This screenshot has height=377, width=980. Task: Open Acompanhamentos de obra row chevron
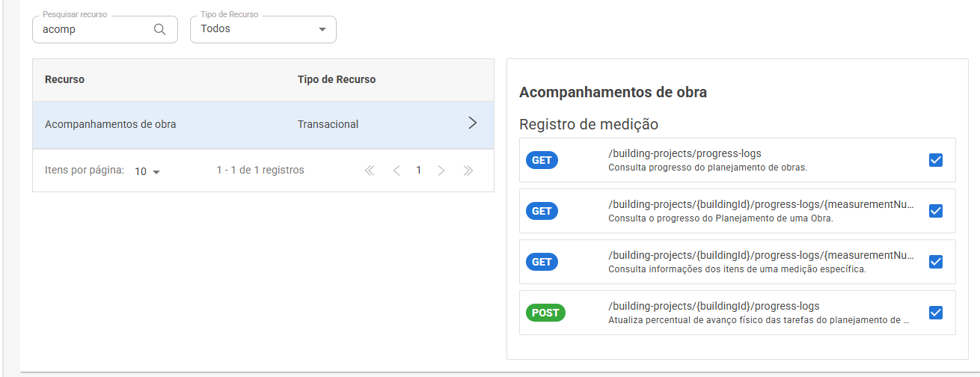pyautogui.click(x=472, y=123)
